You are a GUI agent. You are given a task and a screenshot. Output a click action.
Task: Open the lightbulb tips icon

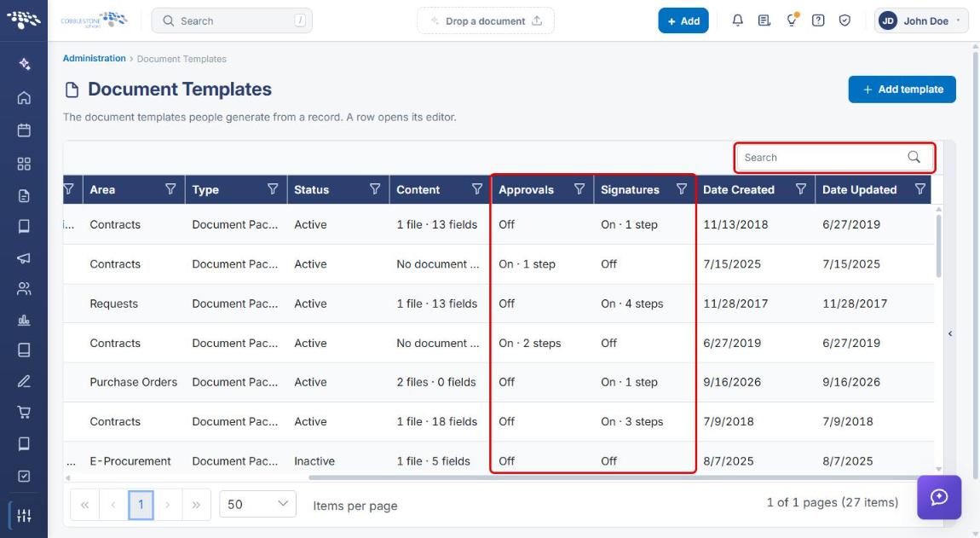point(792,20)
